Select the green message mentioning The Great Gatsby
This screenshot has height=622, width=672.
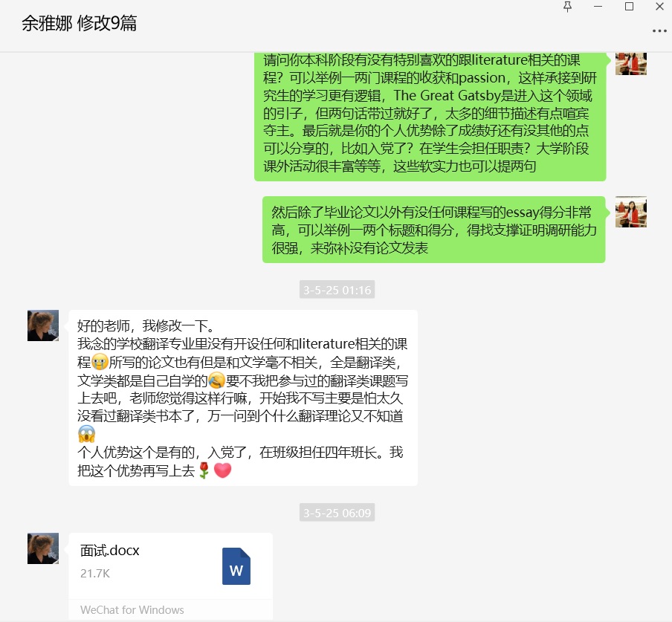point(430,116)
